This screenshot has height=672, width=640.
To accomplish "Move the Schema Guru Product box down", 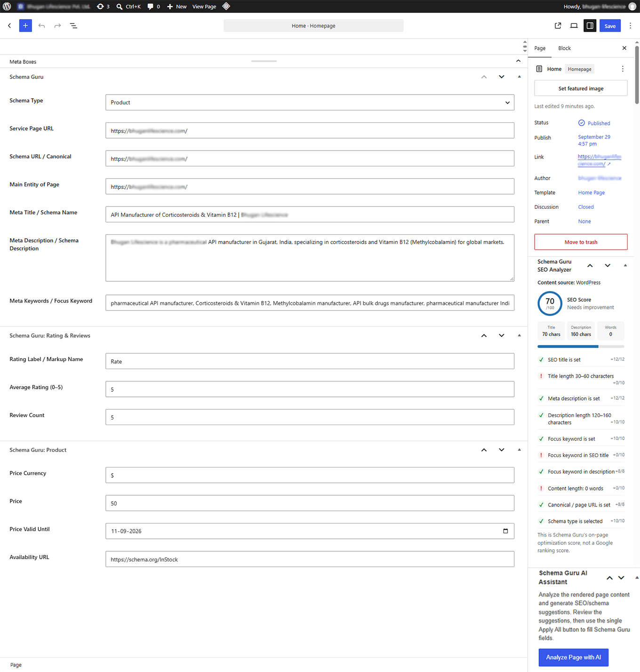I will 502,450.
